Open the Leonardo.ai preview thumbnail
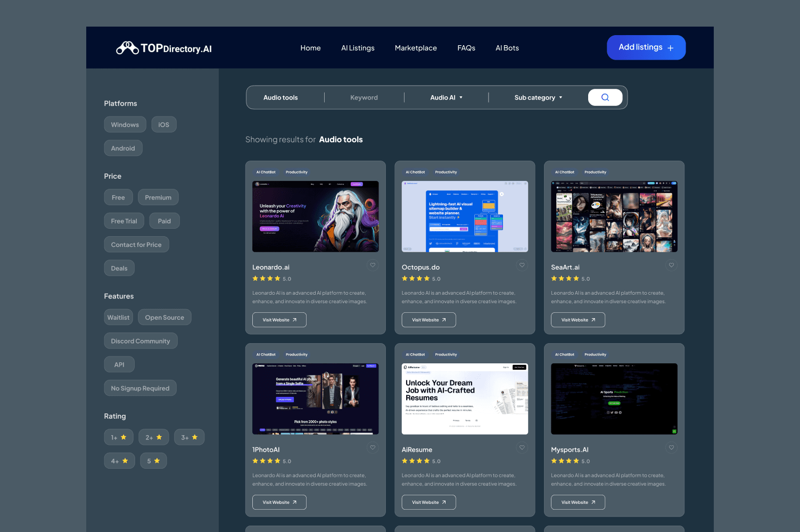Screen dimensions: 800x532 click(x=316, y=217)
